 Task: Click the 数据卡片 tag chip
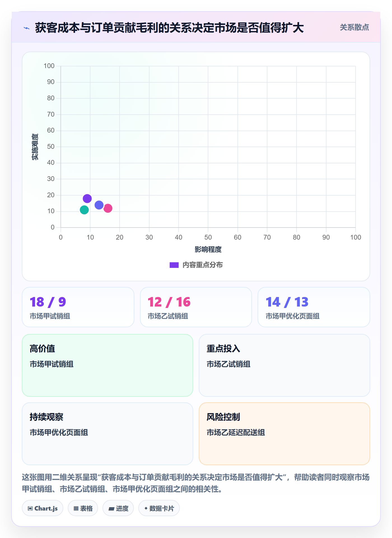tap(159, 508)
